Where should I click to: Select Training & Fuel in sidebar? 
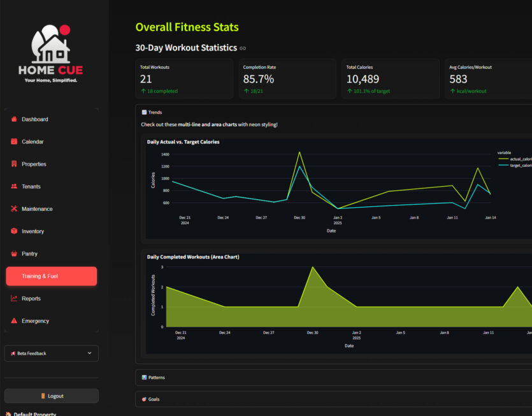pyautogui.click(x=51, y=276)
